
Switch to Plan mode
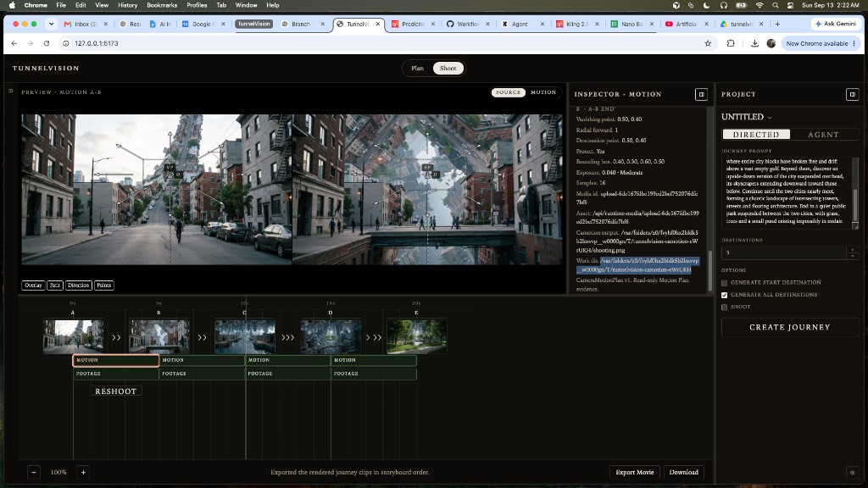pyautogui.click(x=417, y=68)
